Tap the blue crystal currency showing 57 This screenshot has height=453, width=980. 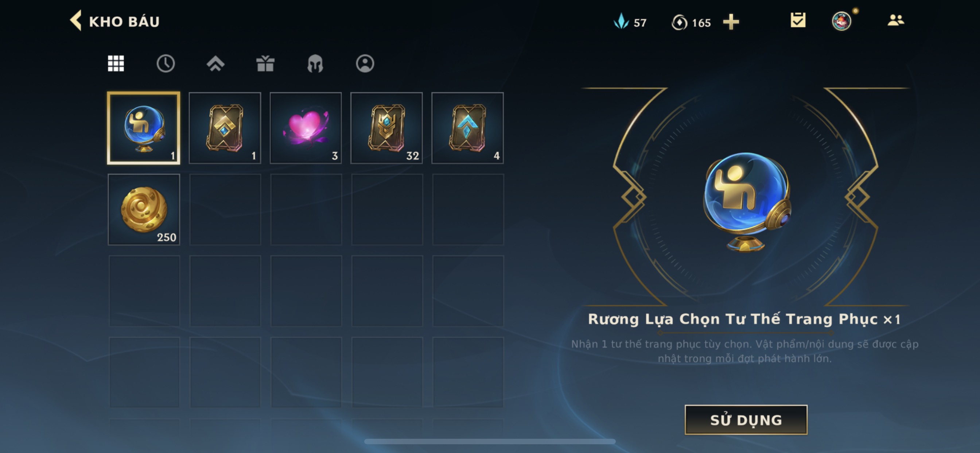click(630, 22)
